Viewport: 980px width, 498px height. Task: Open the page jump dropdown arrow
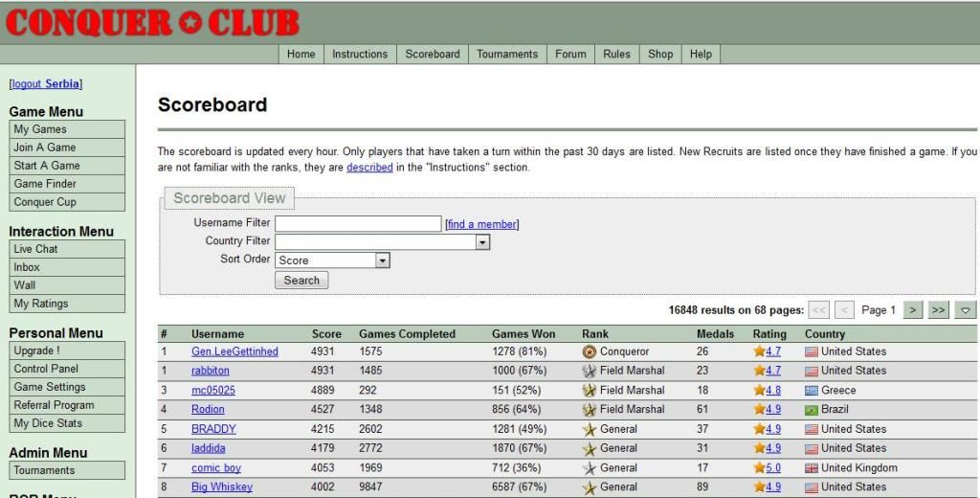pos(966,309)
